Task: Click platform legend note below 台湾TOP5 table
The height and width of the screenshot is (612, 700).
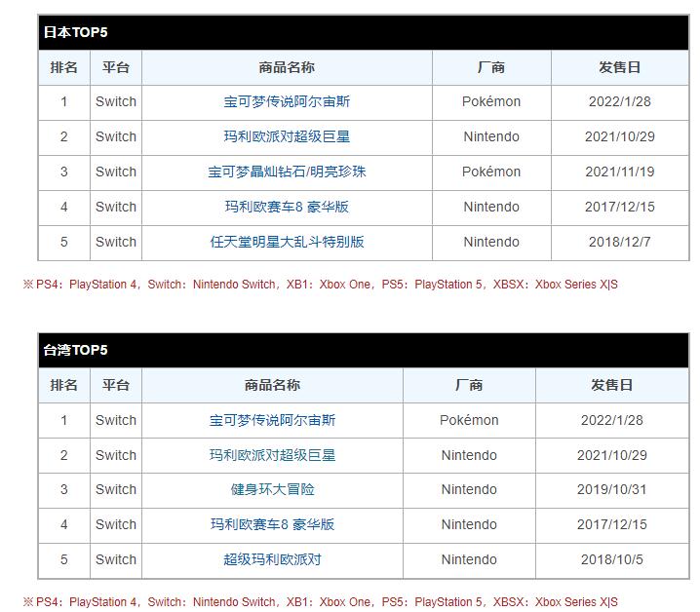Action: pos(321,601)
